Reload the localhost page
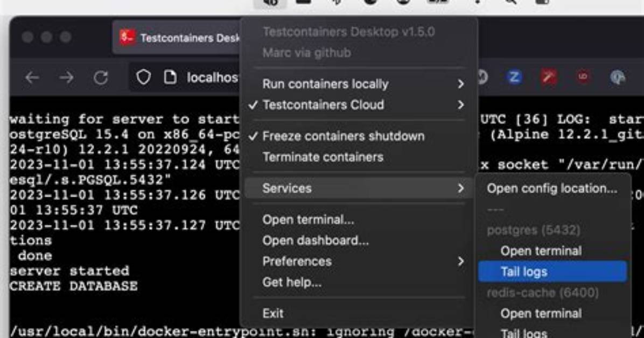 (101, 77)
